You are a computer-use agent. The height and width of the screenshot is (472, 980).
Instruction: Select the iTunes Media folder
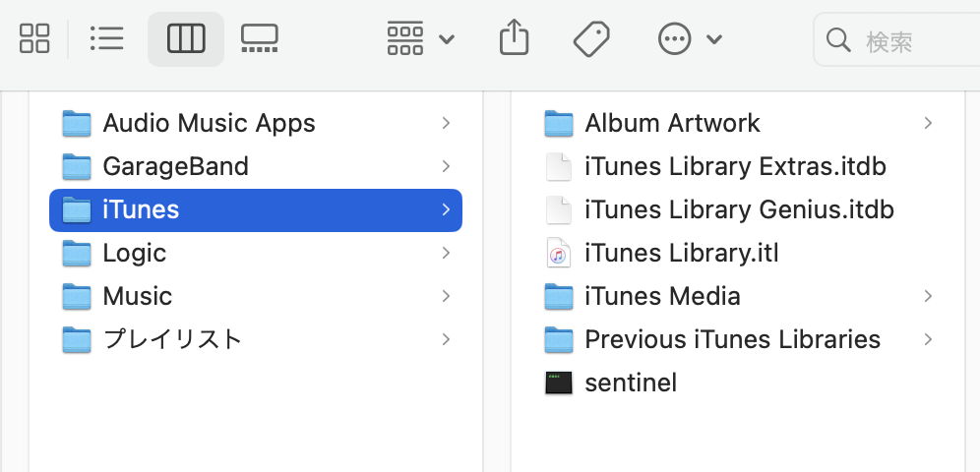pyautogui.click(x=662, y=296)
